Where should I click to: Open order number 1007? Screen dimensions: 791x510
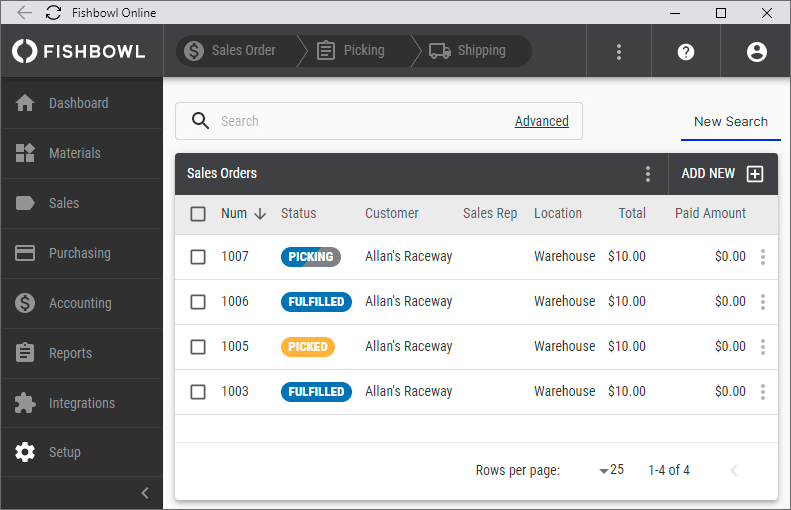coord(235,256)
